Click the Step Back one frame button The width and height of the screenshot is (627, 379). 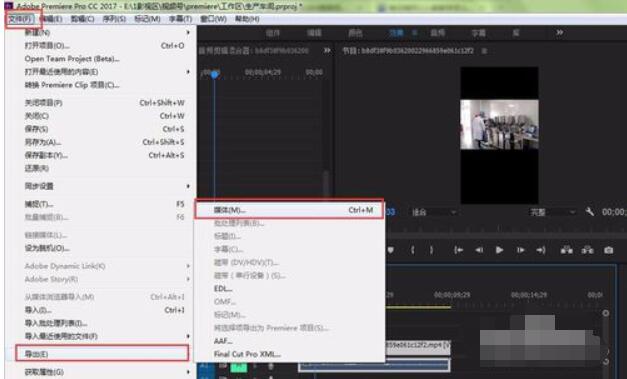tap(479, 250)
